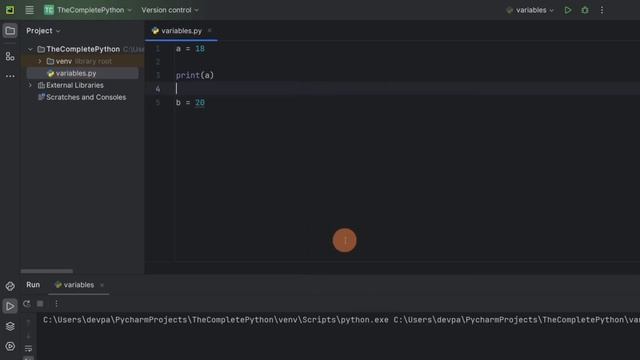Expand External Libraries node

30,85
